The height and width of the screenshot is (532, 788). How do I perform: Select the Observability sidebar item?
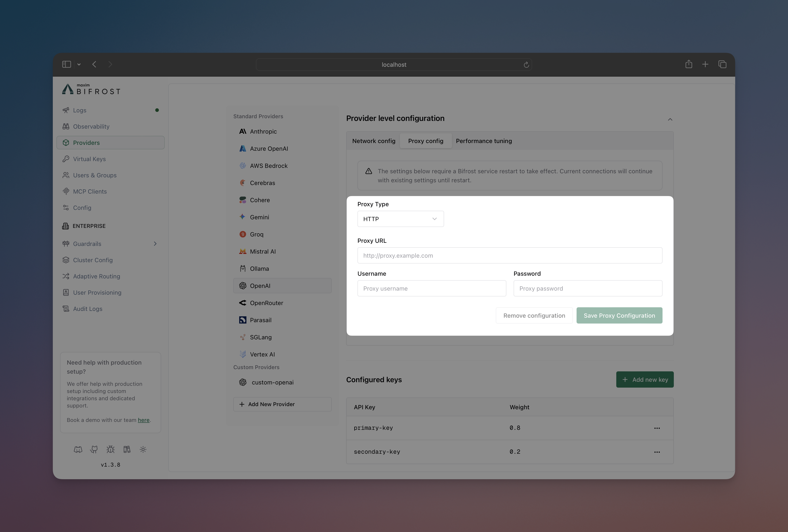pyautogui.click(x=91, y=126)
